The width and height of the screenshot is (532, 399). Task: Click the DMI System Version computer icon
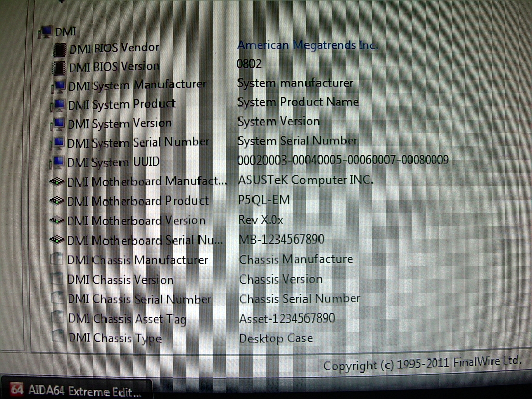point(57,124)
